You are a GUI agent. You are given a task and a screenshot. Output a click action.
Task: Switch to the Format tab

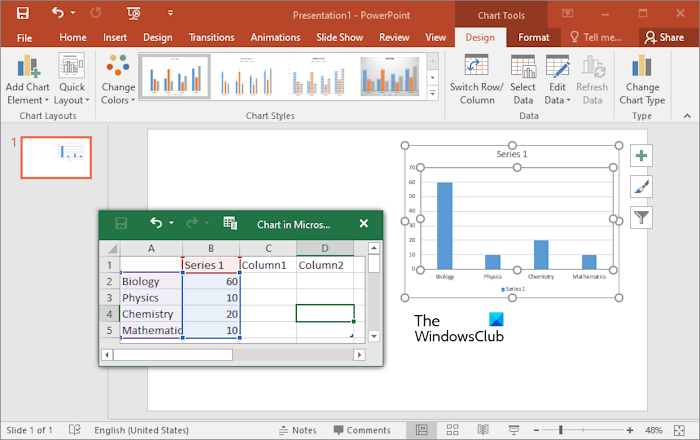533,37
